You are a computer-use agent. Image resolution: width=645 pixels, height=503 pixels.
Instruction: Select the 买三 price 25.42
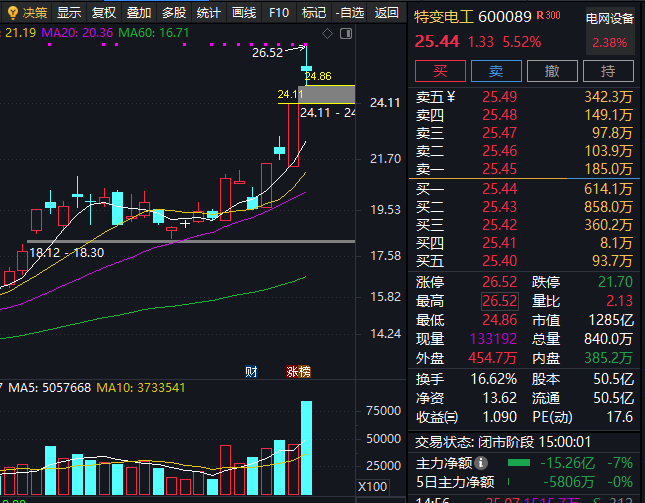[x=499, y=225]
